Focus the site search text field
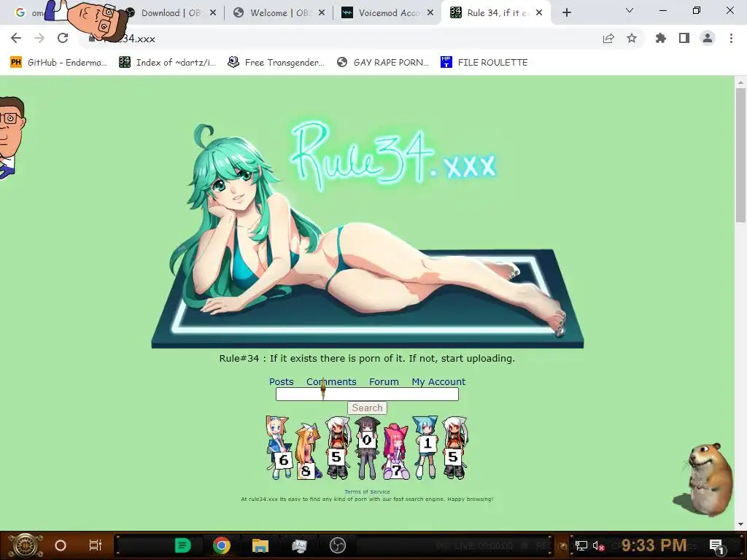This screenshot has width=747, height=560. point(367,394)
